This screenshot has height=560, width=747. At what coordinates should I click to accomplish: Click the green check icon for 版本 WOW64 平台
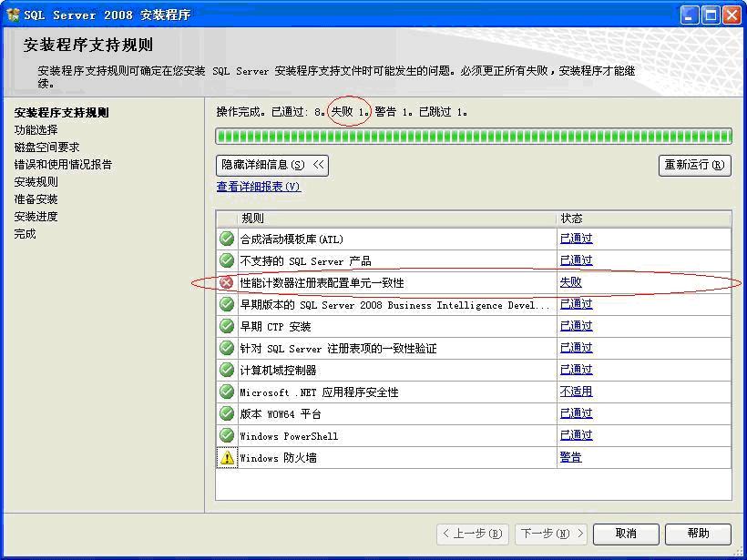(227, 413)
